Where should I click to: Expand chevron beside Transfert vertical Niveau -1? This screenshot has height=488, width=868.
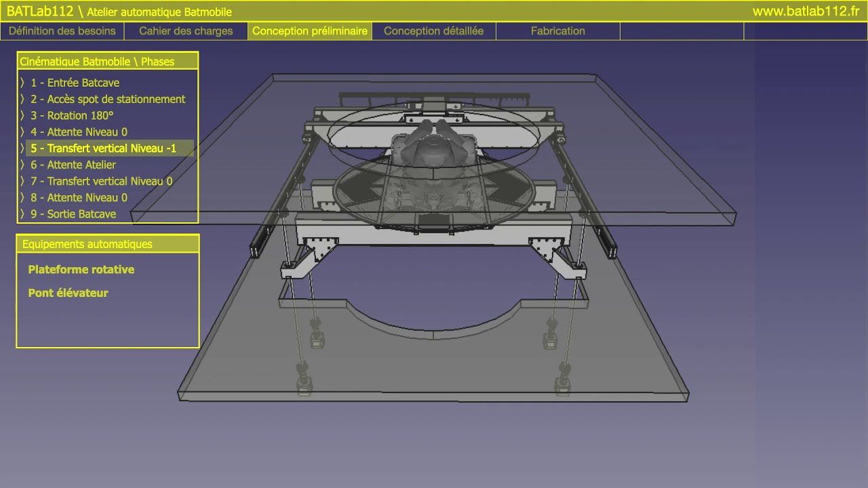22,148
